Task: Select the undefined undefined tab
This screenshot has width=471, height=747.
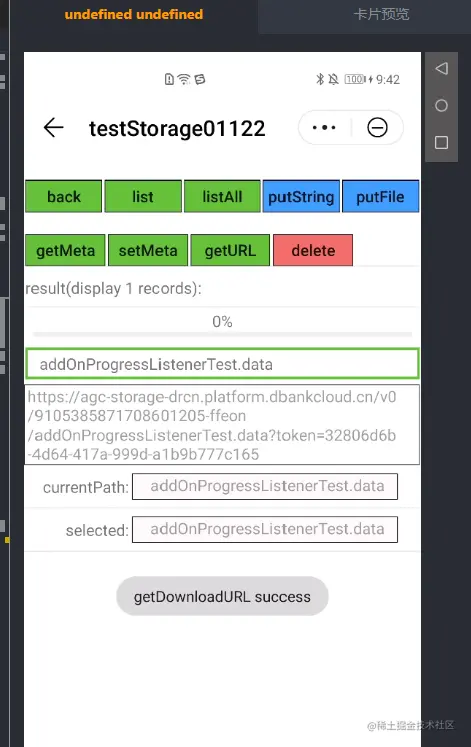Action: (134, 14)
